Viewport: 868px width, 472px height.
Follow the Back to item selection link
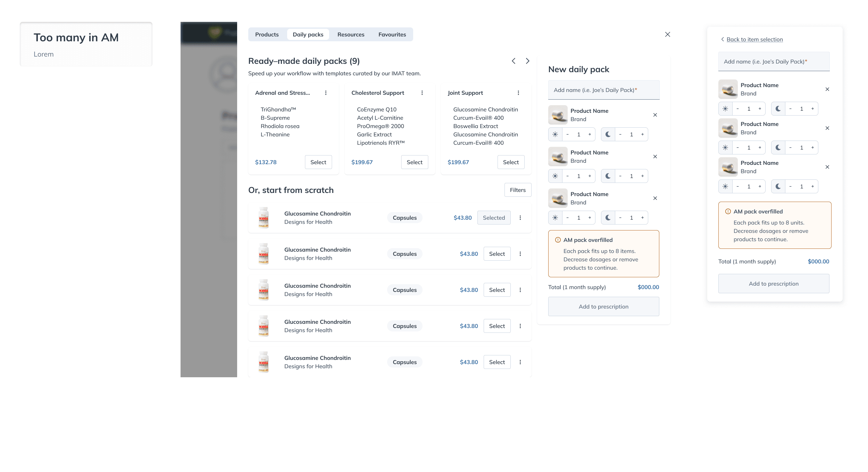[x=754, y=39]
